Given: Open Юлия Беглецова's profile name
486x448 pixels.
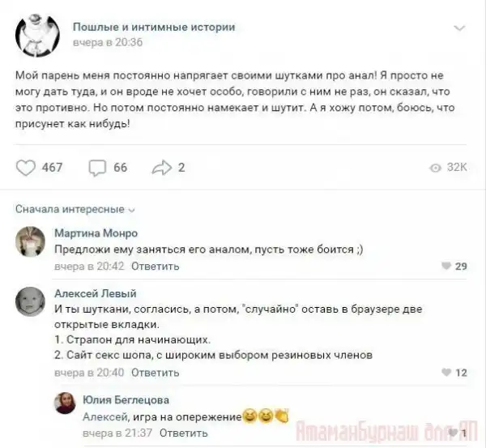Looking at the screenshot, I should 126,400.
